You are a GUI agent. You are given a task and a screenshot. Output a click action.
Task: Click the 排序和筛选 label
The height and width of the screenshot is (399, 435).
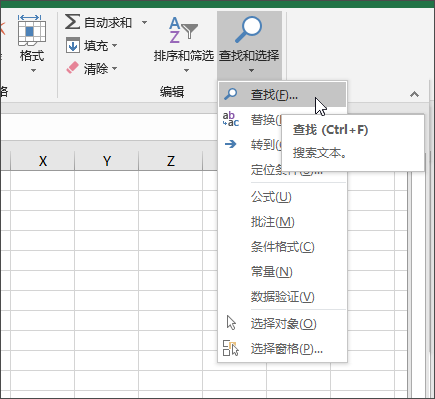184,55
